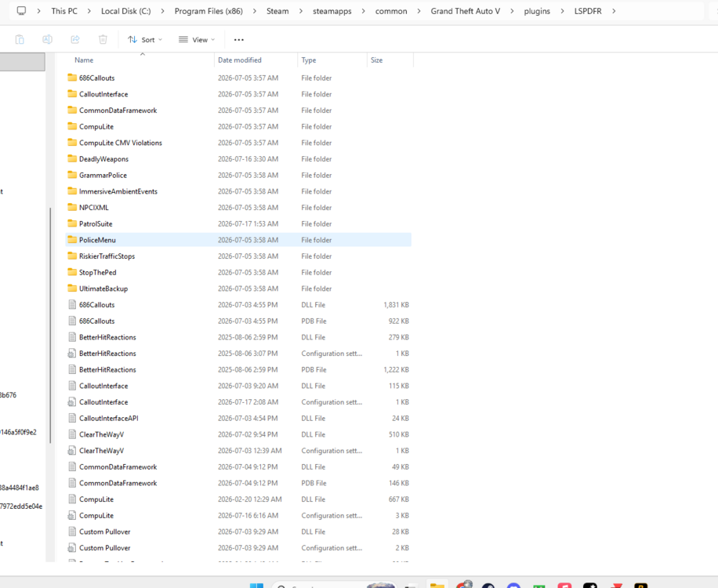Open the View dropdown
The height and width of the screenshot is (588, 718).
click(x=197, y=40)
